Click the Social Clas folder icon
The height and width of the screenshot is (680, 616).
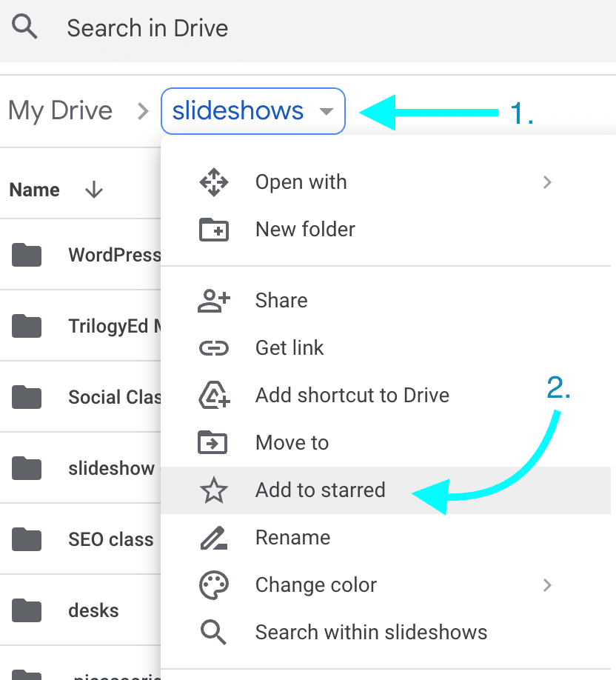(x=27, y=397)
